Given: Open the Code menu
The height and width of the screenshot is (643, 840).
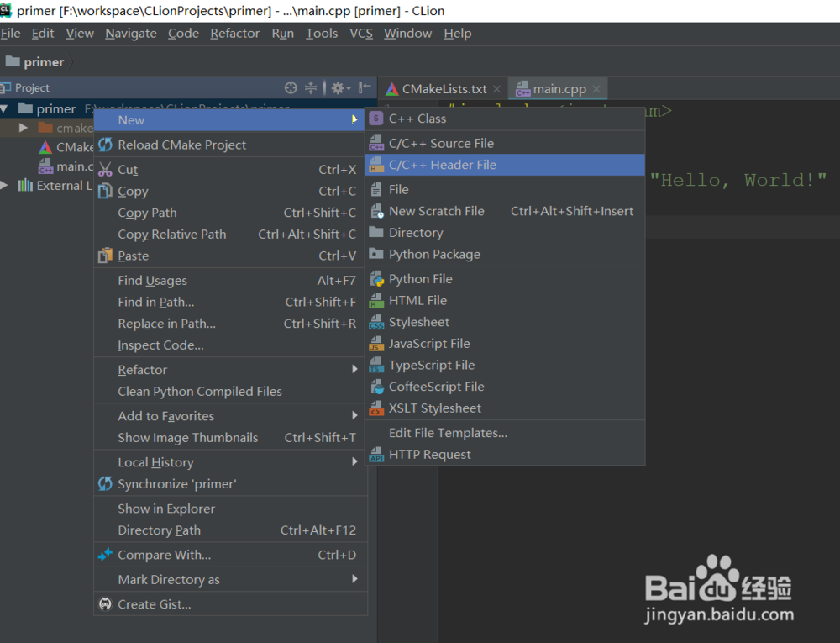Looking at the screenshot, I should (183, 34).
